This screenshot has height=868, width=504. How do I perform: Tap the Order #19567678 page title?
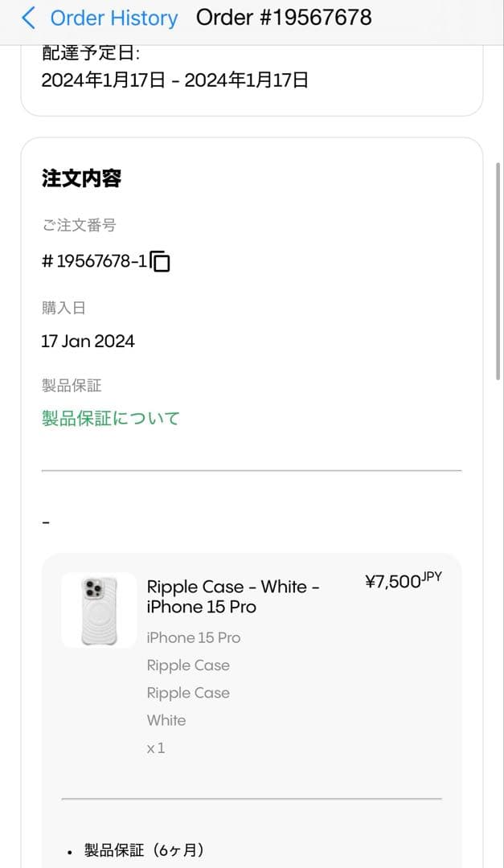coord(284,18)
